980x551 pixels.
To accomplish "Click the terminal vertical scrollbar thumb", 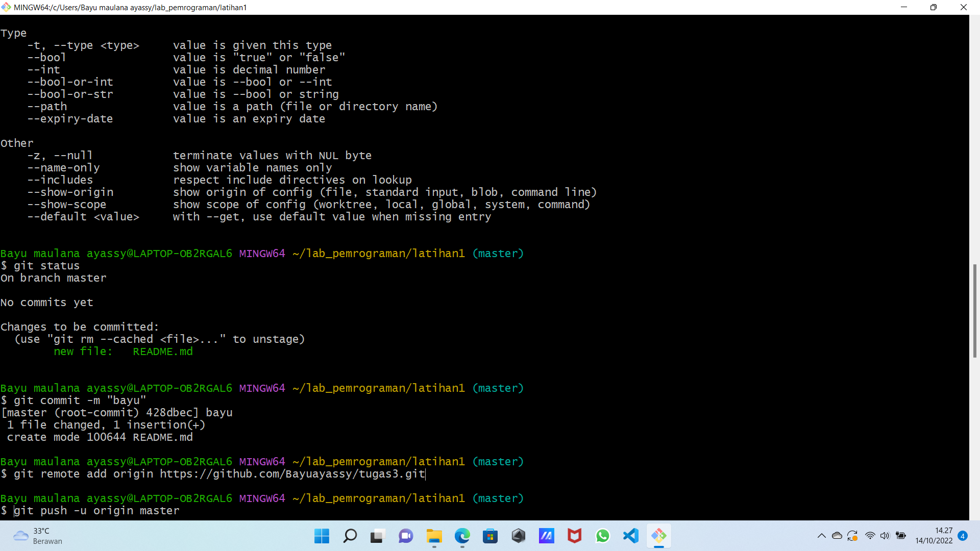I will [x=974, y=311].
